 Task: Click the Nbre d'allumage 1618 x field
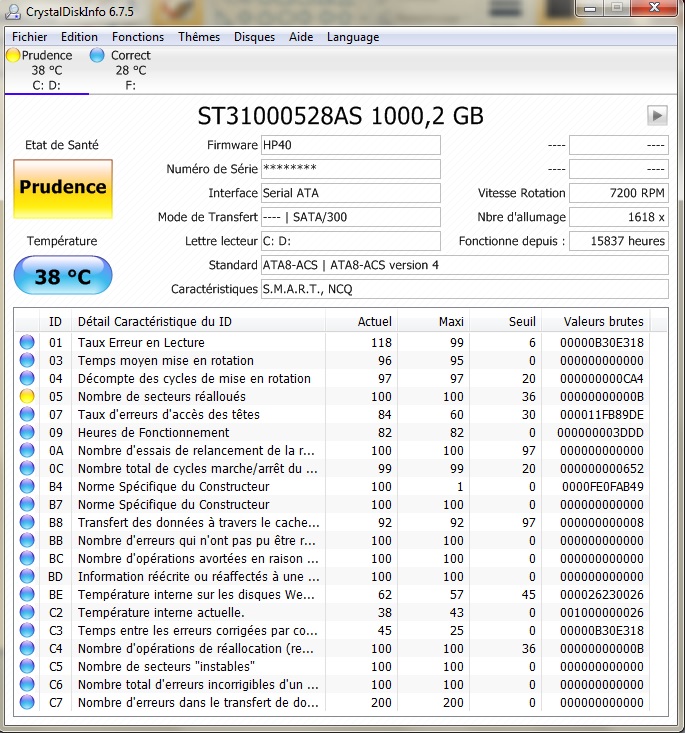[619, 217]
